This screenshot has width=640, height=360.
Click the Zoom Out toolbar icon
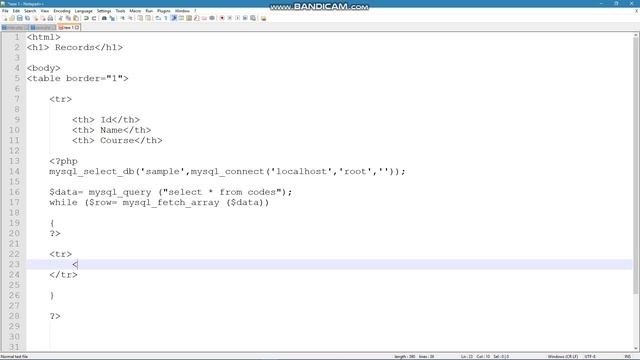click(x=131, y=18)
